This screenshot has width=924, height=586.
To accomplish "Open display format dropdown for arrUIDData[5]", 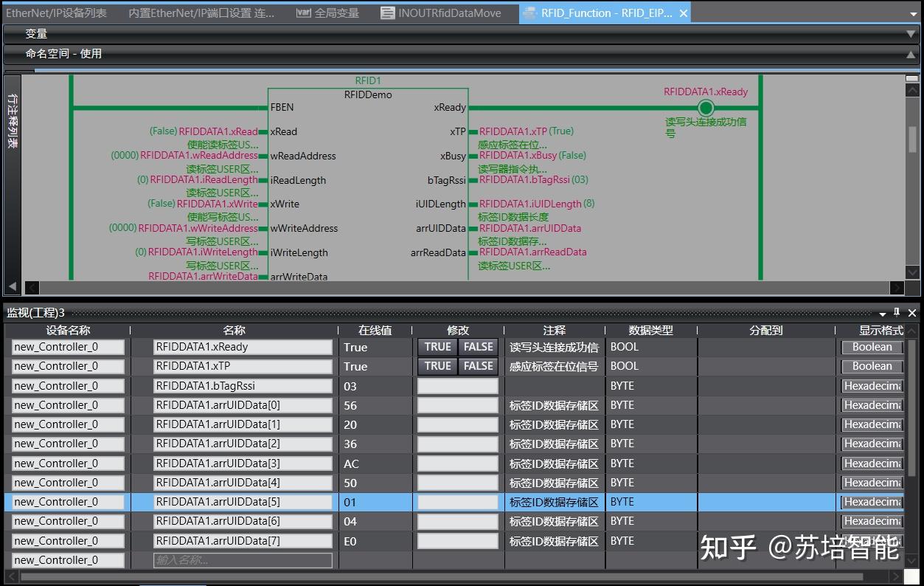I will [872, 502].
